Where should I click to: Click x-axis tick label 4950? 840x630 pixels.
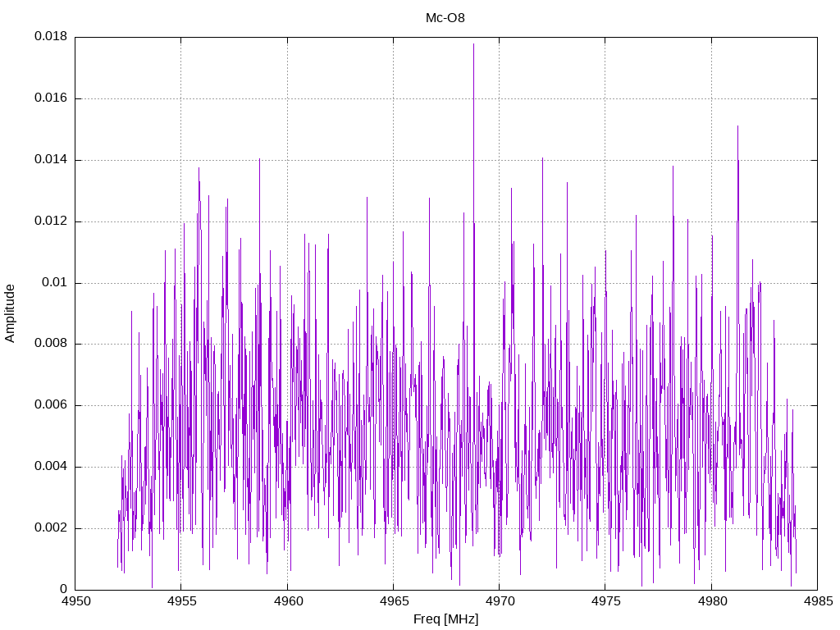click(75, 601)
